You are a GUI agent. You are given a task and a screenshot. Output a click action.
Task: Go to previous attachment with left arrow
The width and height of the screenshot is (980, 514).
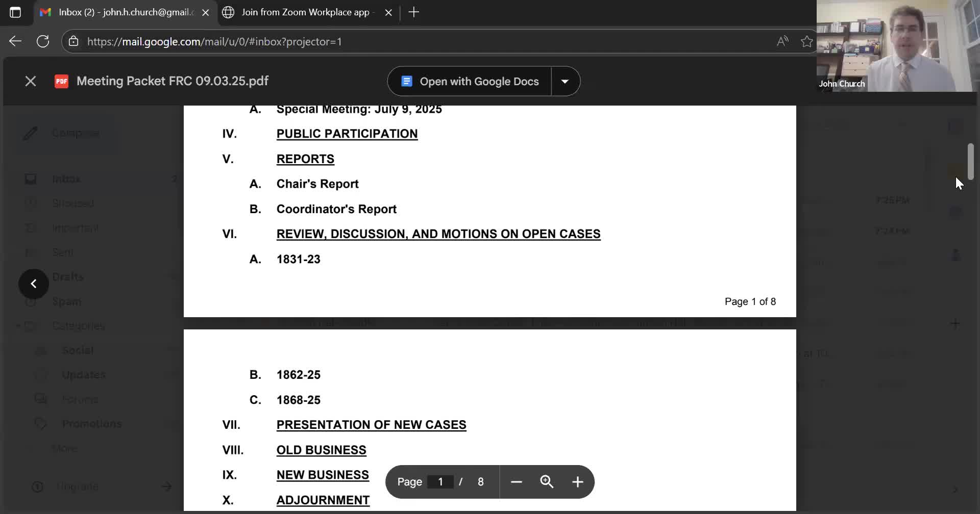pos(34,284)
